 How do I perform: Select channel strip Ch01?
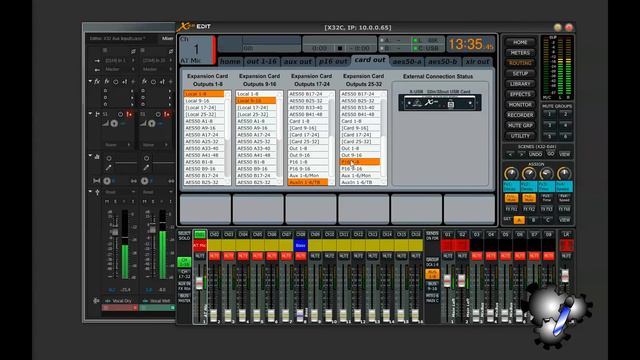click(x=200, y=234)
